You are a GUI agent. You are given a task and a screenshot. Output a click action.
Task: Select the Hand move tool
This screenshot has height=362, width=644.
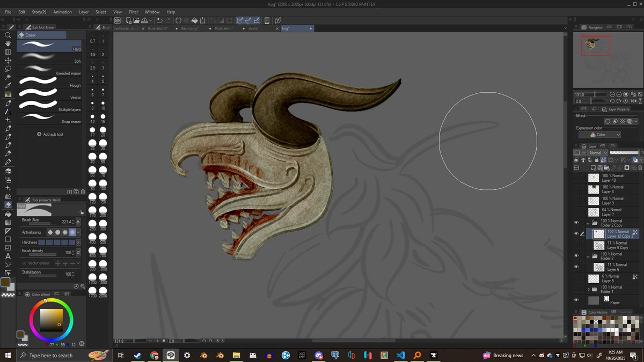click(8, 43)
